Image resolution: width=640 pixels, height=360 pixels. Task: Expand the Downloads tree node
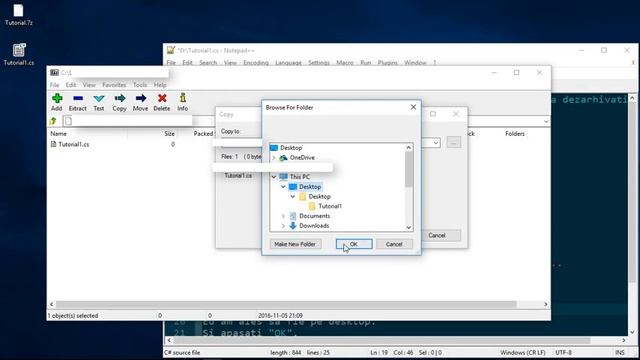pyautogui.click(x=283, y=226)
